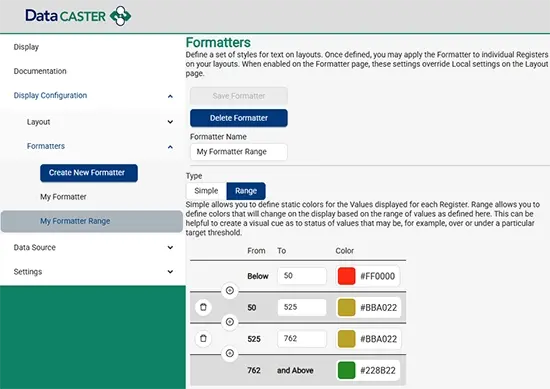Click the Delete Formatter button

(239, 118)
